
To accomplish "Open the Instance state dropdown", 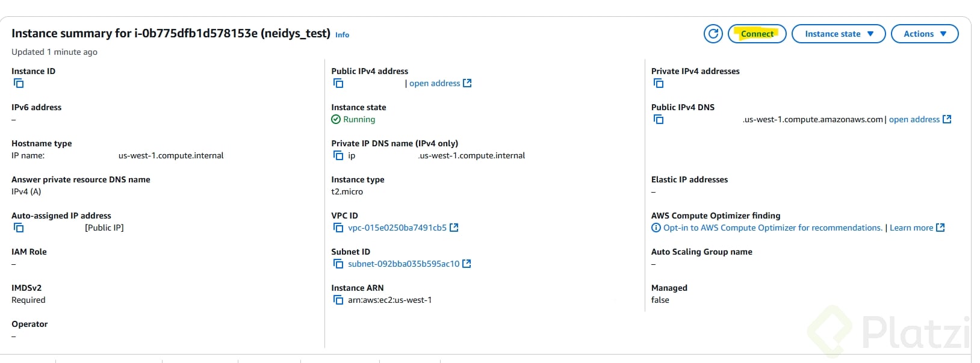I will coord(838,34).
